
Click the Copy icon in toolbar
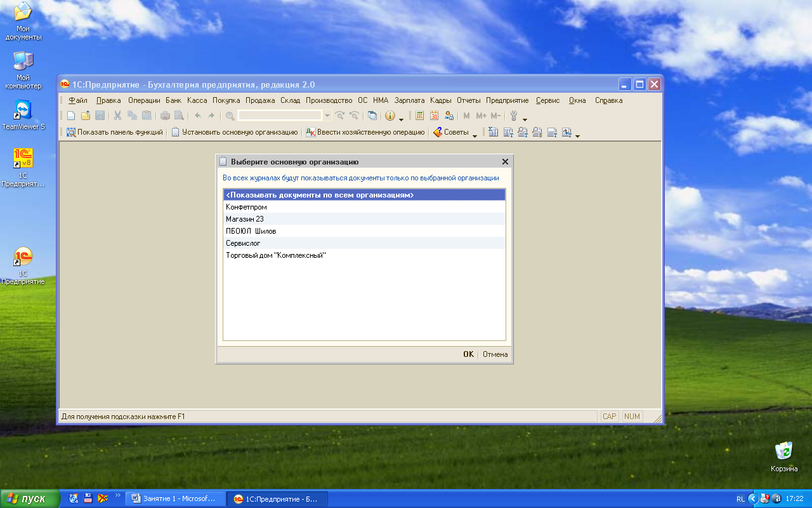[132, 116]
